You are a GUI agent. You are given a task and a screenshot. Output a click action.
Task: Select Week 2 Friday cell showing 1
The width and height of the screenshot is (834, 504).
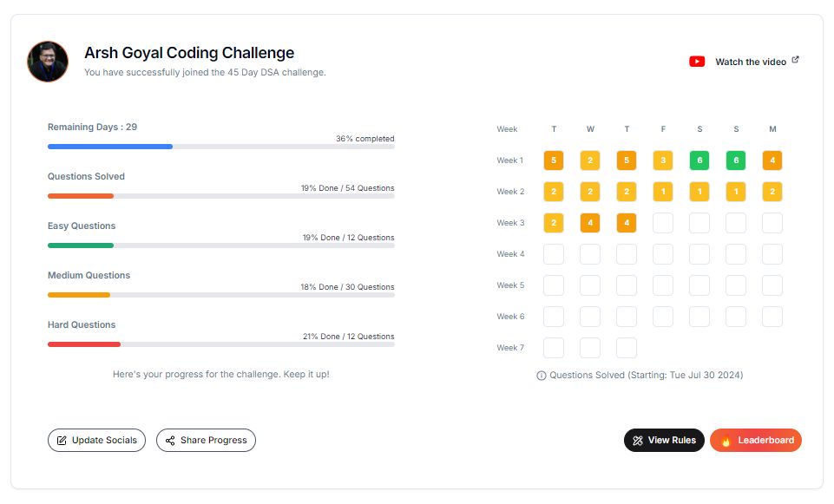(663, 192)
